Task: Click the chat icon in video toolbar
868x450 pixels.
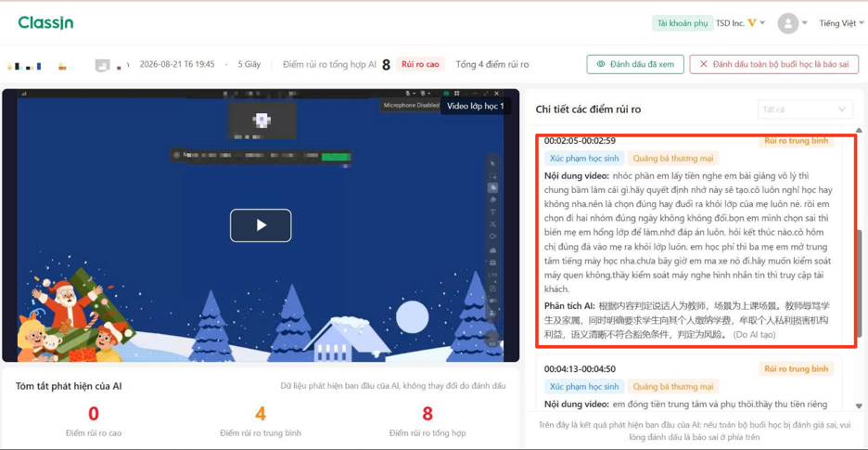Action: [x=493, y=300]
